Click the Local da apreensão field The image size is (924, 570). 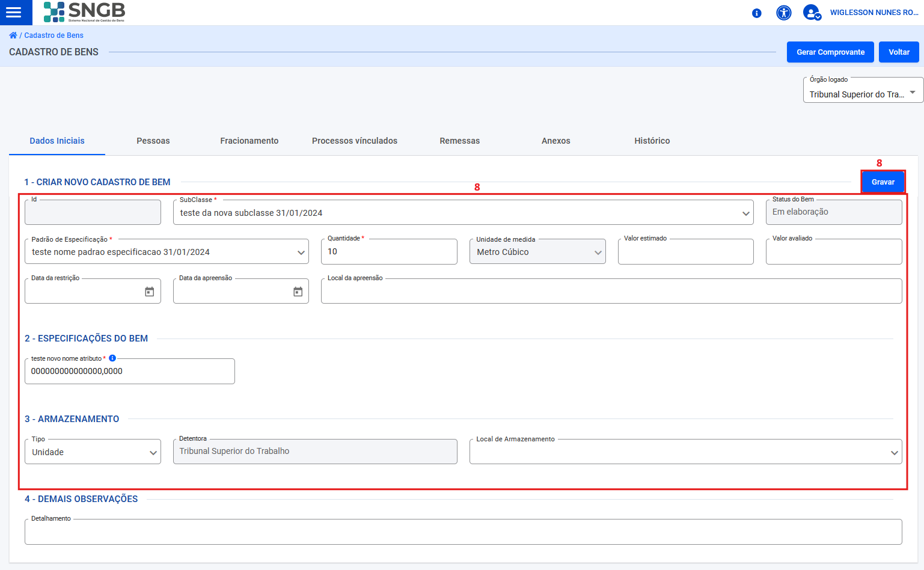(x=611, y=291)
